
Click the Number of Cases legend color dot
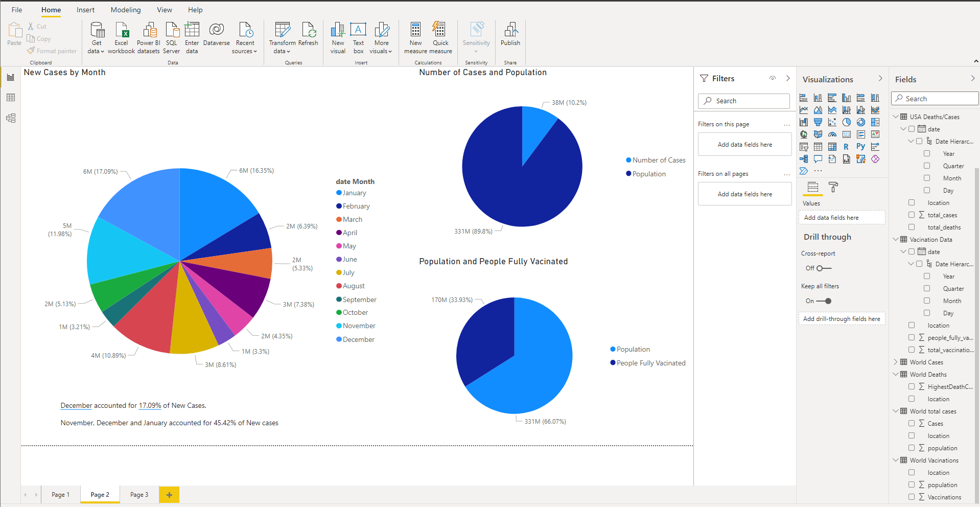pyautogui.click(x=628, y=160)
